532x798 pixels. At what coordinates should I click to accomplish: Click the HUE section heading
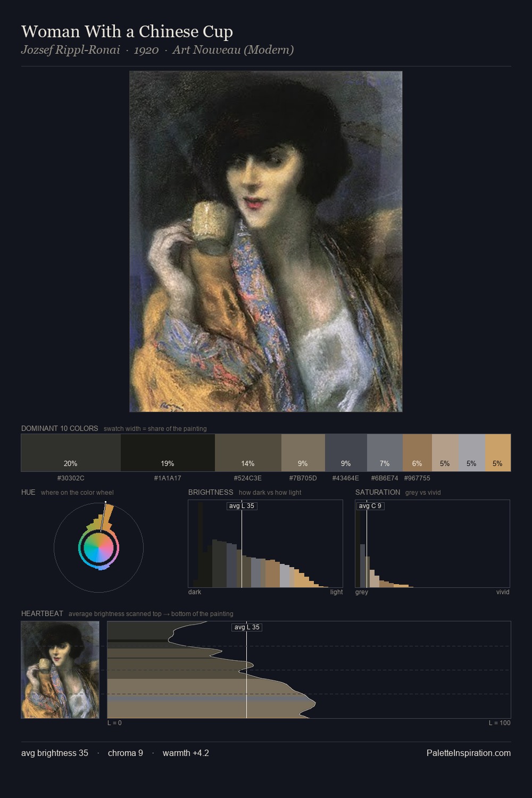click(x=28, y=492)
